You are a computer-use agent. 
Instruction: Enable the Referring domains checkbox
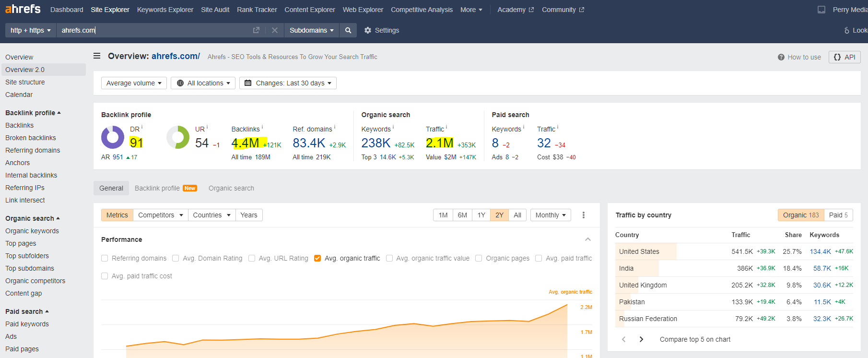(x=105, y=258)
